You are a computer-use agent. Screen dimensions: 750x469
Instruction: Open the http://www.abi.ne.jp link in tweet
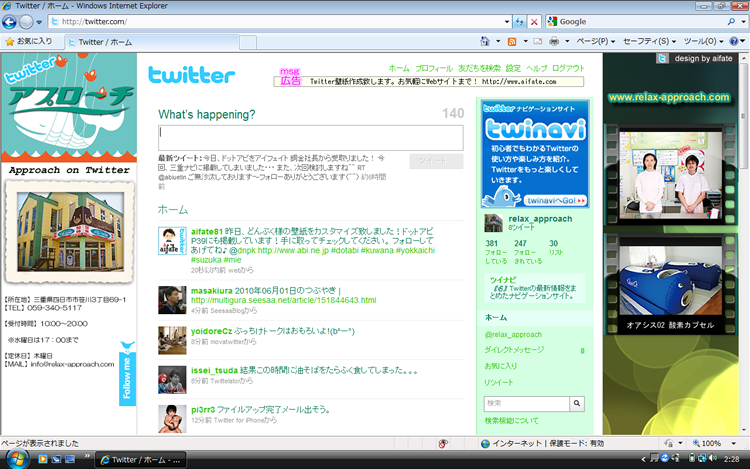click(293, 250)
